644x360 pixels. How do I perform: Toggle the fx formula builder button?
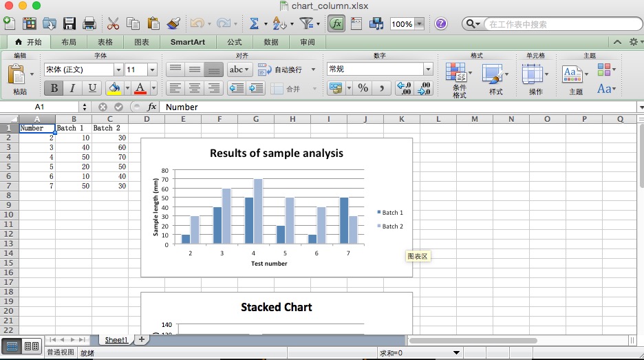(x=336, y=24)
